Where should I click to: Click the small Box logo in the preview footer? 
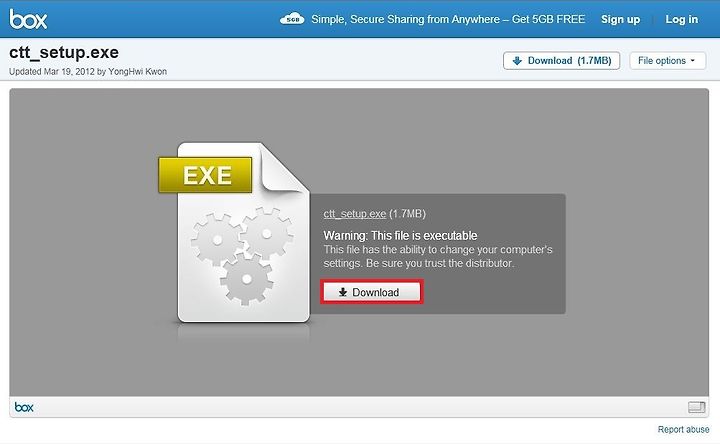pyautogui.click(x=24, y=407)
